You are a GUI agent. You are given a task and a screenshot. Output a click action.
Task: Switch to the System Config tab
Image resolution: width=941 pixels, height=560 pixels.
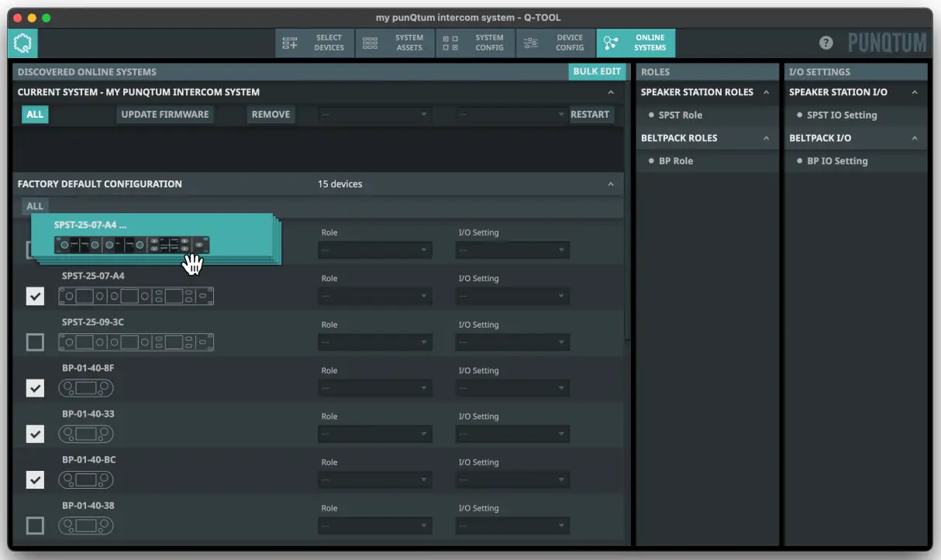coord(475,43)
